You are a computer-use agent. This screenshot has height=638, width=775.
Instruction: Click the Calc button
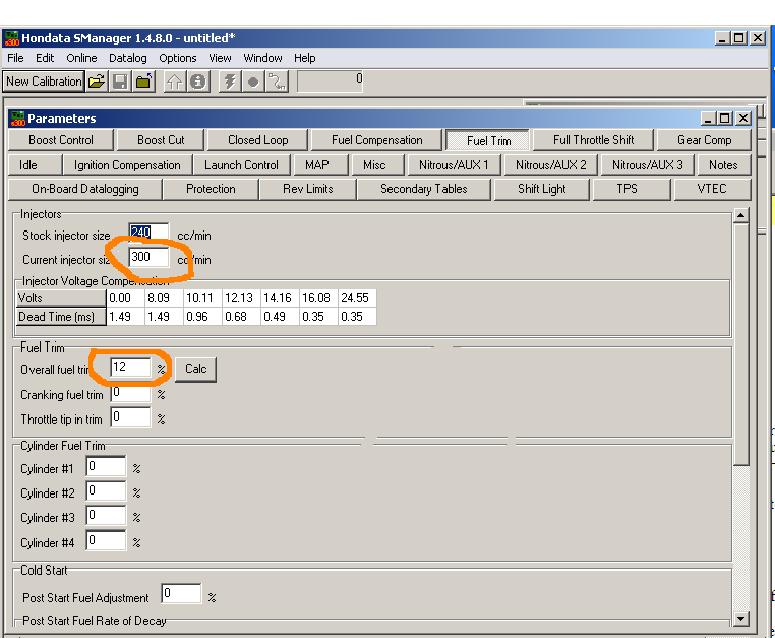tap(196, 369)
